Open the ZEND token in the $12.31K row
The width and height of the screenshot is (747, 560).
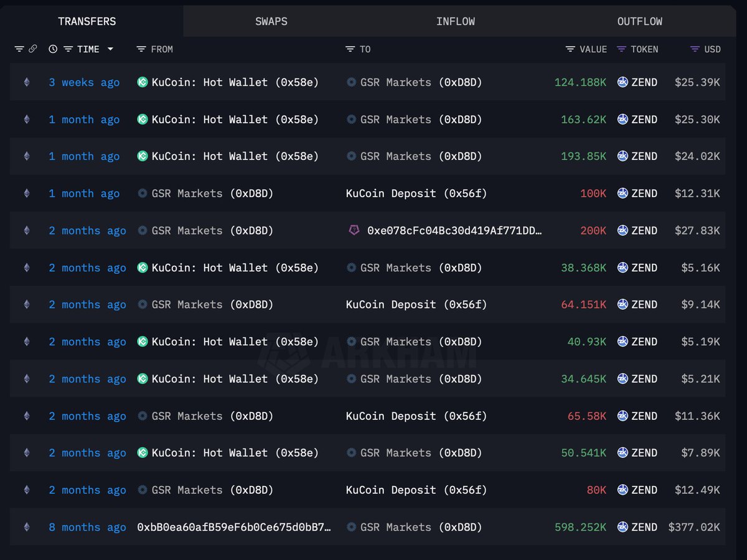click(x=644, y=194)
